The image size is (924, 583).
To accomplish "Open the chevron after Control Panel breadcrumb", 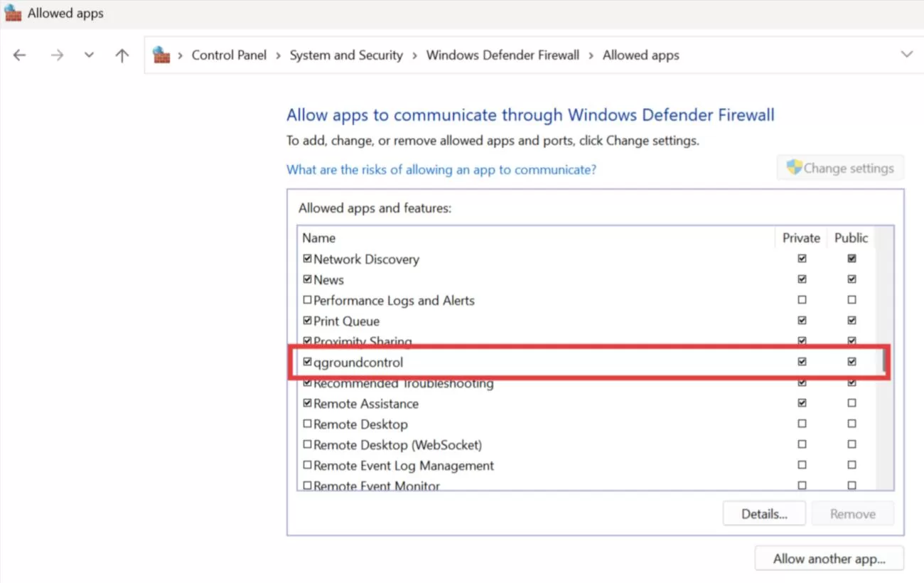I will [x=278, y=55].
